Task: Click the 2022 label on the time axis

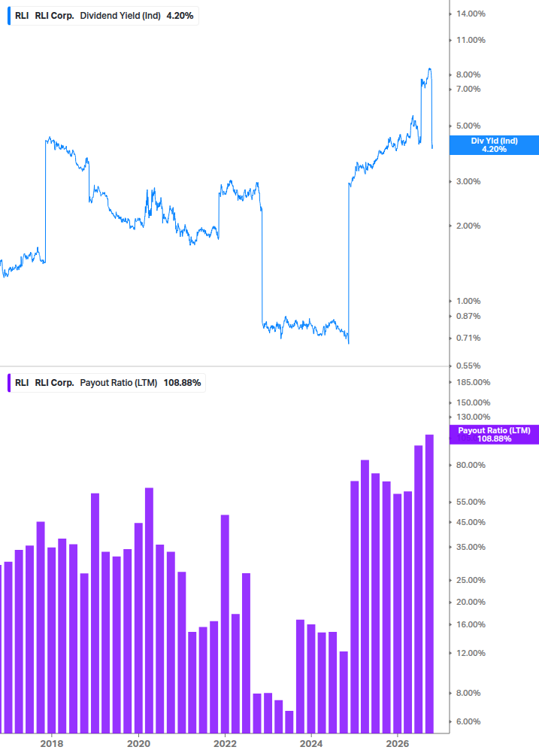Action: coord(225,743)
